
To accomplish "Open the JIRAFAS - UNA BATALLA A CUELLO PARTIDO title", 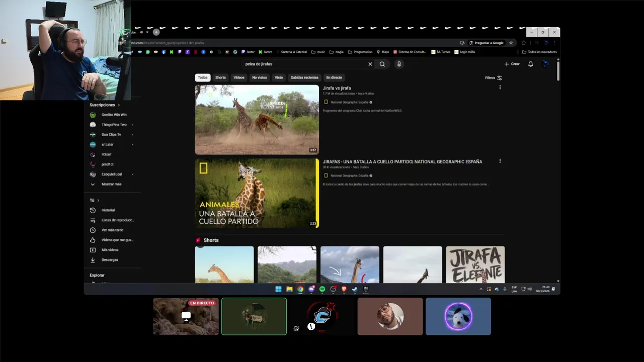I will click(x=403, y=161).
